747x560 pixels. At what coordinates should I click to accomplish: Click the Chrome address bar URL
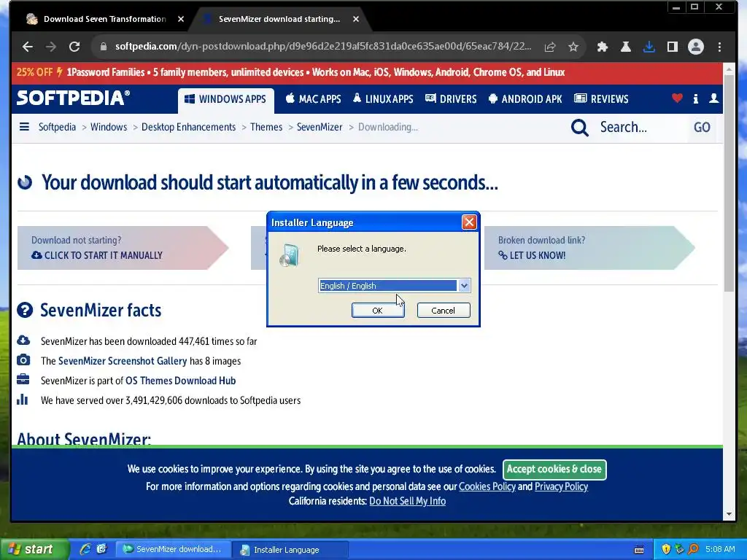pyautogui.click(x=323, y=47)
